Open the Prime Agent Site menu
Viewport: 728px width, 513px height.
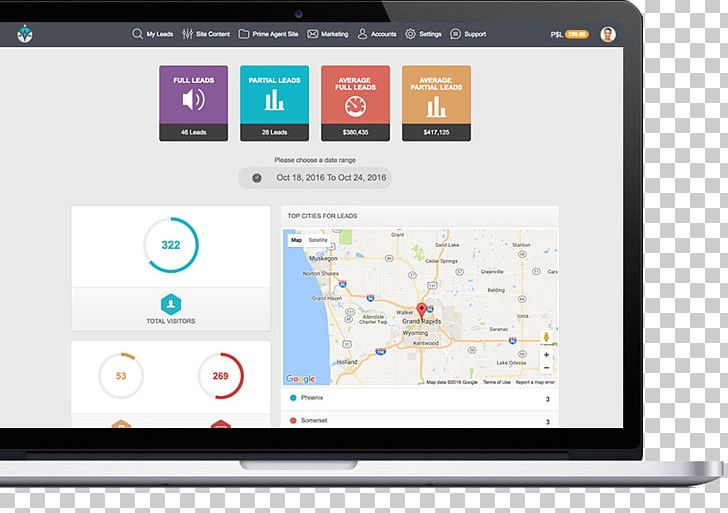(275, 34)
